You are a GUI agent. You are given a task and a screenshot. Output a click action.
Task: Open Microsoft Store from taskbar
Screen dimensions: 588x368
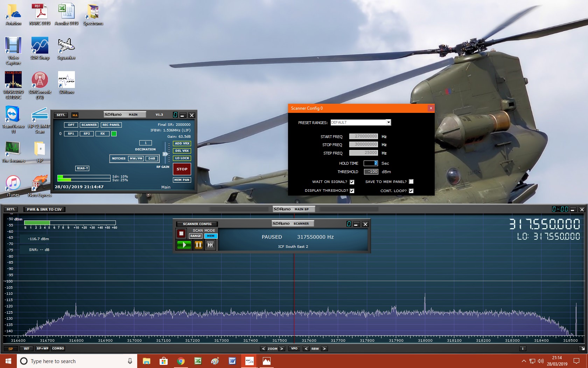163,361
